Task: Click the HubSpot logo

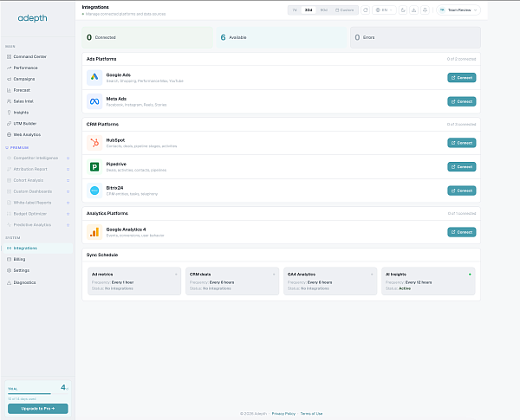Action: point(94,143)
